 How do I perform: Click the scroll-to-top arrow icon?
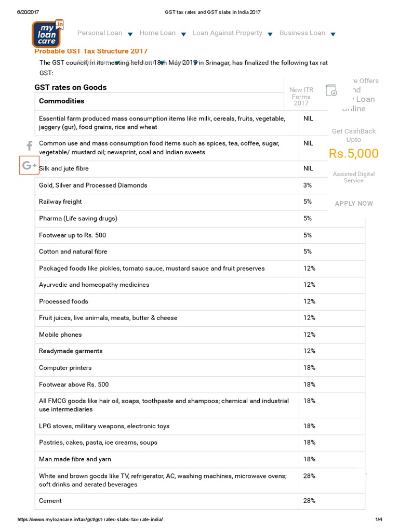[x=366, y=476]
